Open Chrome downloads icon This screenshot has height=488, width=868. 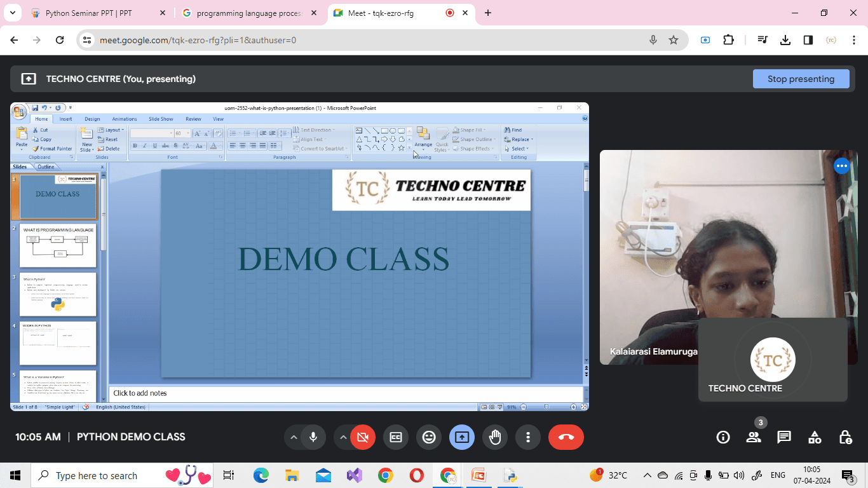pos(785,40)
